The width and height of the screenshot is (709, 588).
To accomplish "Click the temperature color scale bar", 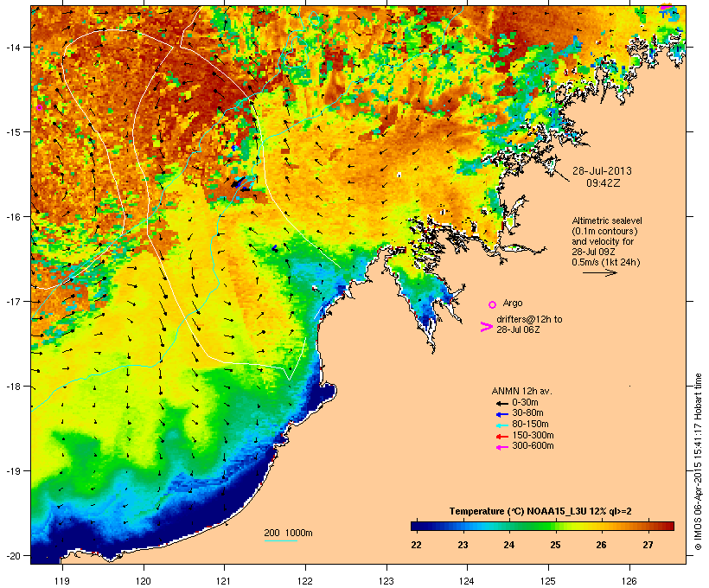I will [x=543, y=526].
